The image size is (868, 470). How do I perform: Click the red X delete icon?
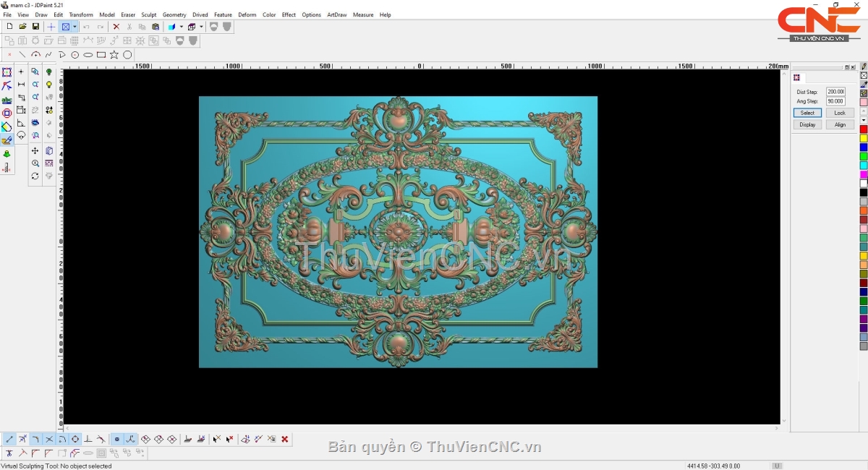point(116,27)
